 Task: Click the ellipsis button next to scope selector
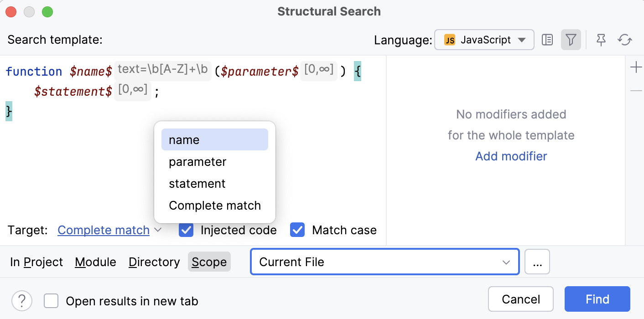tap(537, 262)
